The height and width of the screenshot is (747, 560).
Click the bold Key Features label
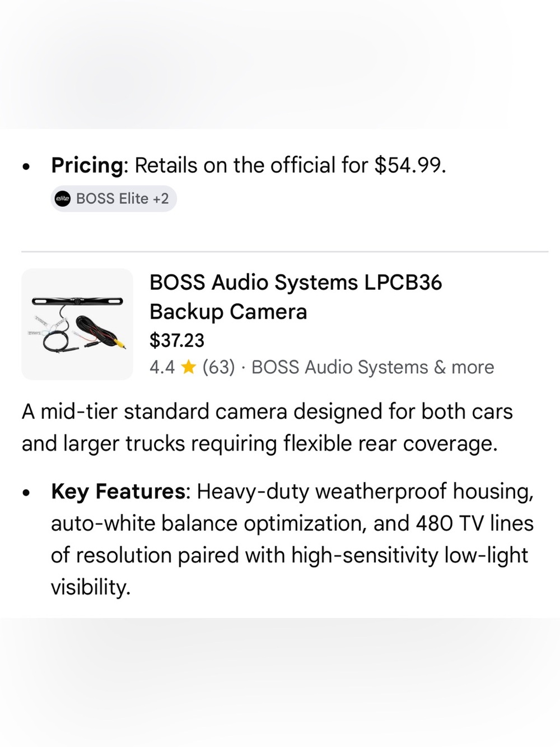coord(118,491)
